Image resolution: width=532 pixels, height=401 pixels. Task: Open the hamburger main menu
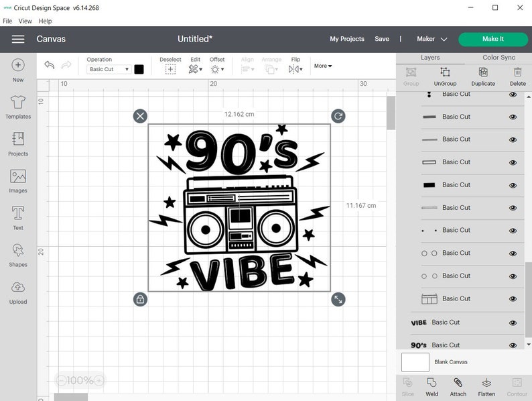[x=18, y=39]
